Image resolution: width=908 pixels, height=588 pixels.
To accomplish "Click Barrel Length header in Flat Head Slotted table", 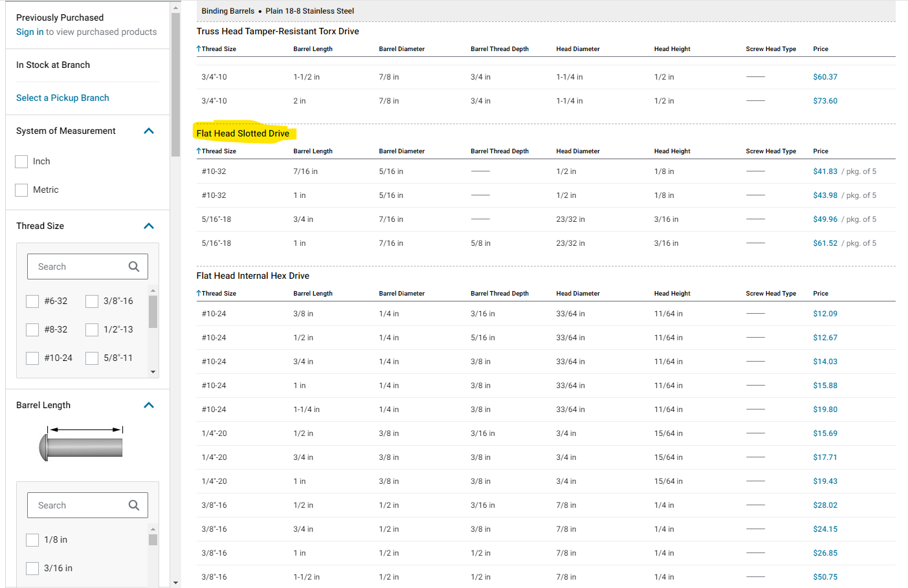I will pyautogui.click(x=313, y=151).
